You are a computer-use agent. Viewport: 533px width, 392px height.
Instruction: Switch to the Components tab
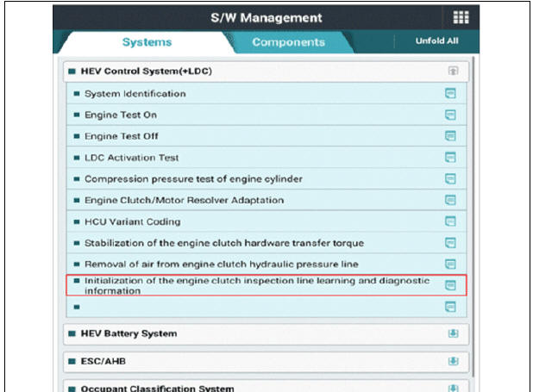pos(288,42)
